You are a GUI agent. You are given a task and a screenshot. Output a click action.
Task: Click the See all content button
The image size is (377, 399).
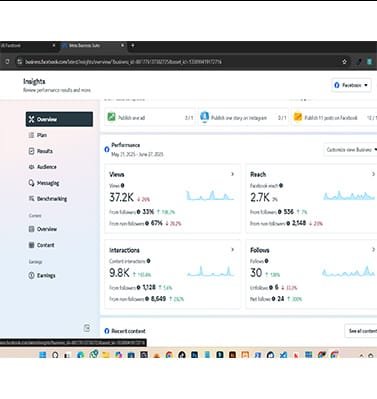tap(361, 331)
